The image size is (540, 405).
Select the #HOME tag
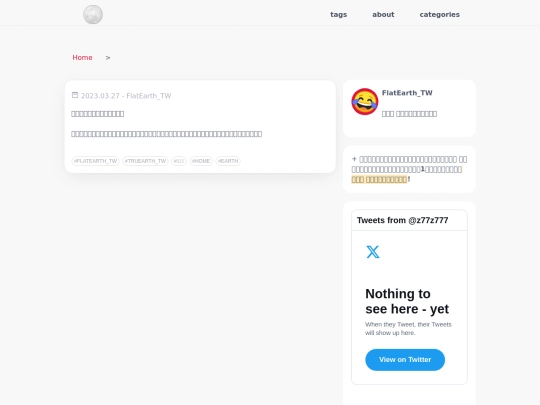click(x=201, y=161)
